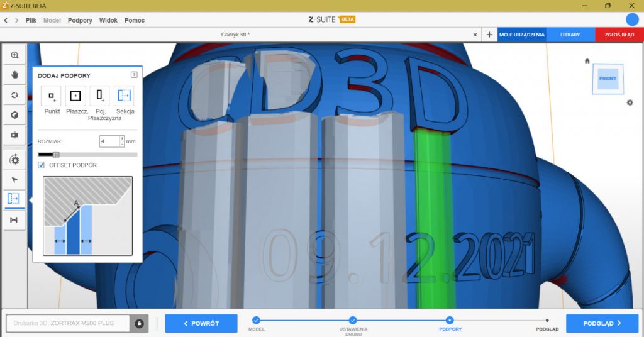Click the home view icon
Screen dimensions: 644x337
click(587, 61)
